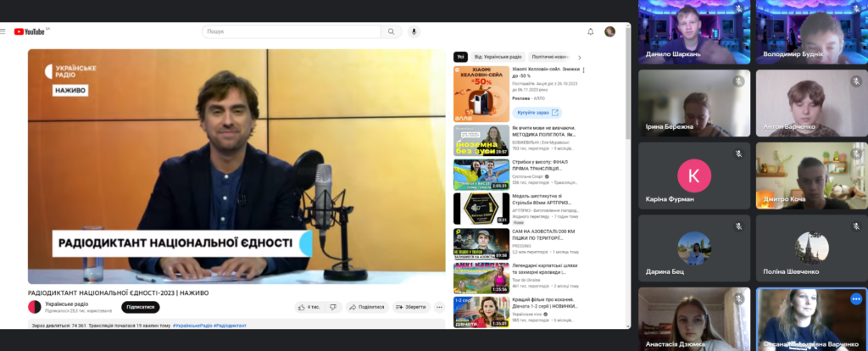
Task: Click 'Купуйте зараз' ad button
Action: 537,113
